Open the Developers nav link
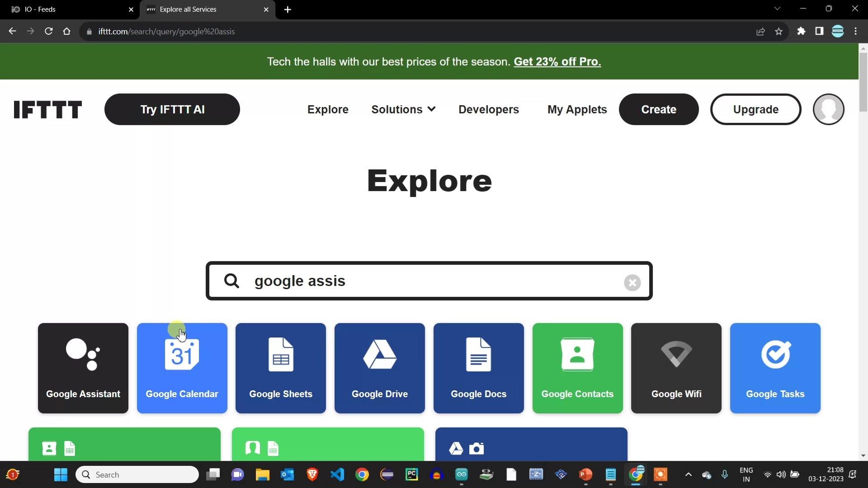Image resolution: width=868 pixels, height=488 pixels. pyautogui.click(x=489, y=109)
